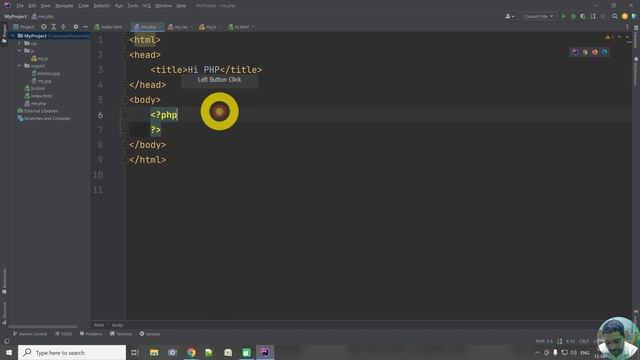Switch to the hi.html editor tab
Image resolution: width=640 pixels, height=360 pixels.
(x=240, y=27)
